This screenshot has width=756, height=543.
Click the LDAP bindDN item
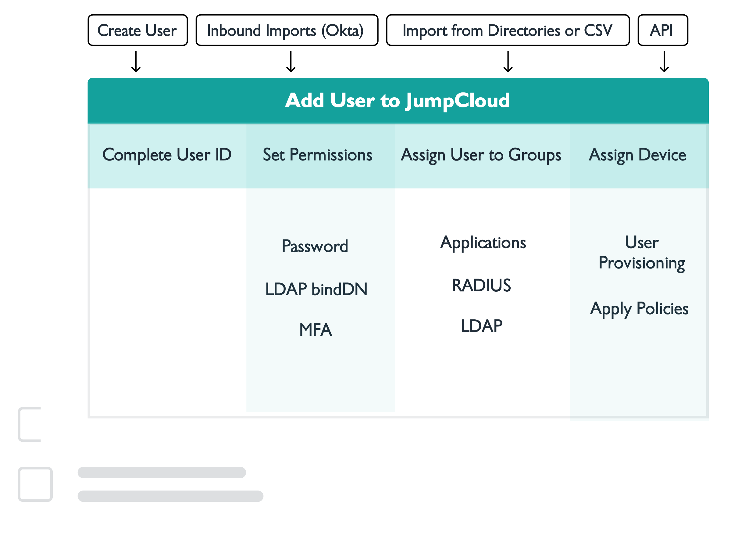pyautogui.click(x=316, y=289)
